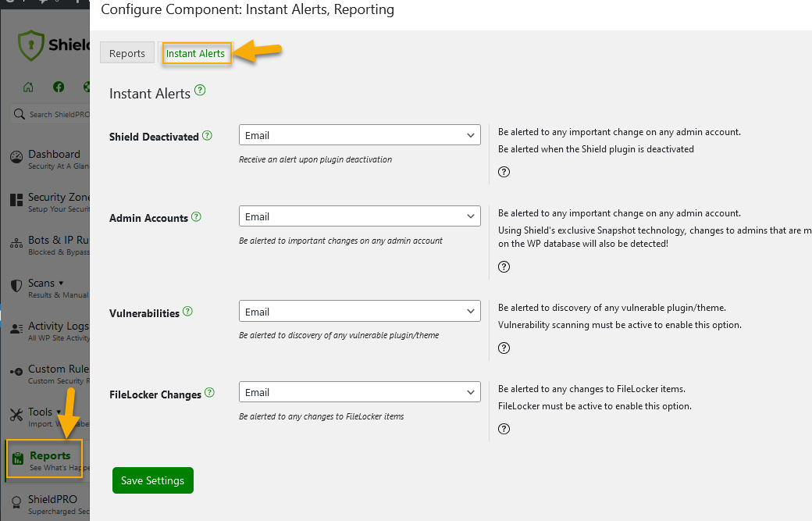This screenshot has height=521, width=812.
Task: Click the Reports clipboard icon
Action: [18, 459]
